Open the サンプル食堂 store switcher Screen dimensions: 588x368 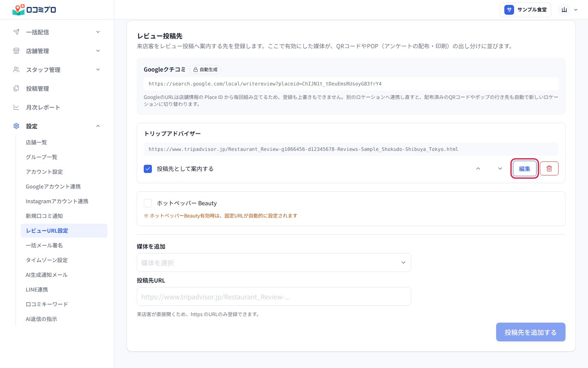pos(526,10)
